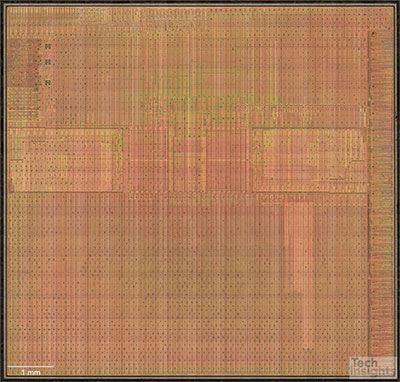Image resolution: width=400 pixels, height=382 pixels.
Task: Click the white scale bar line
Action: tap(31, 366)
